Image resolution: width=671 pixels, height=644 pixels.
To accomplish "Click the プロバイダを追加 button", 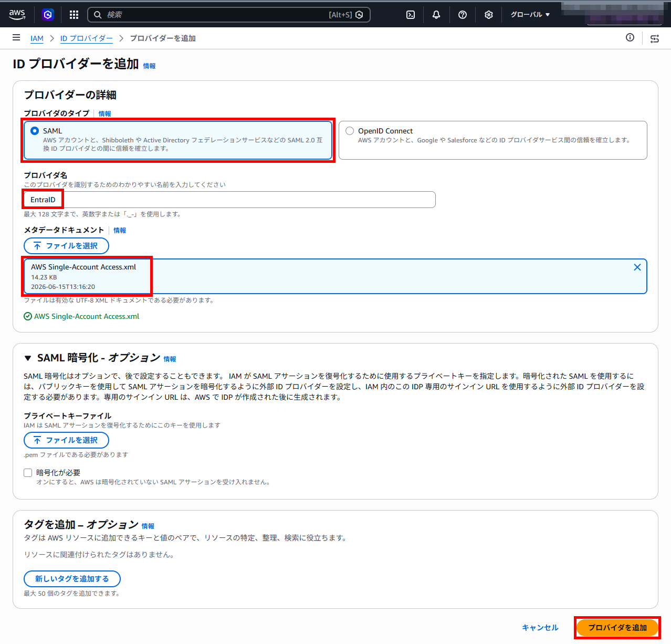I will pyautogui.click(x=617, y=628).
